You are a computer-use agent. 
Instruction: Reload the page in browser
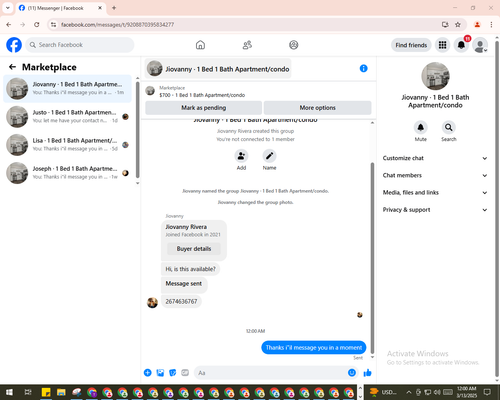coord(37,25)
